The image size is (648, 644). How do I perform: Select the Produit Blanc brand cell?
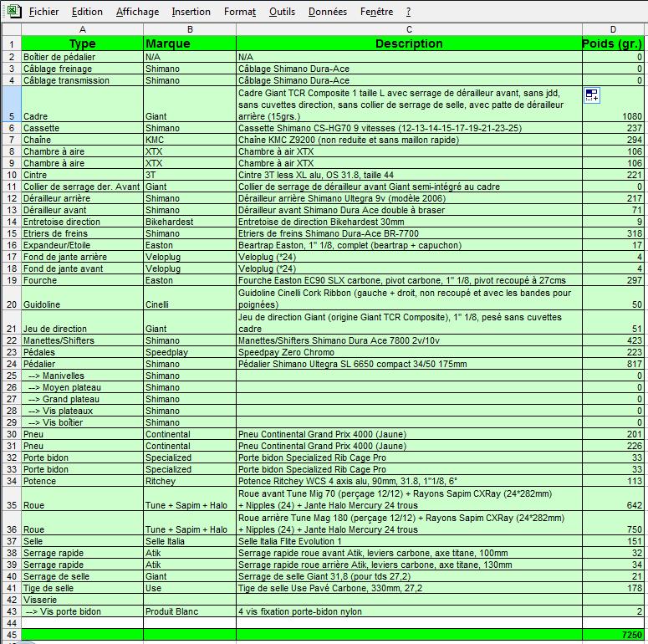click(190, 611)
